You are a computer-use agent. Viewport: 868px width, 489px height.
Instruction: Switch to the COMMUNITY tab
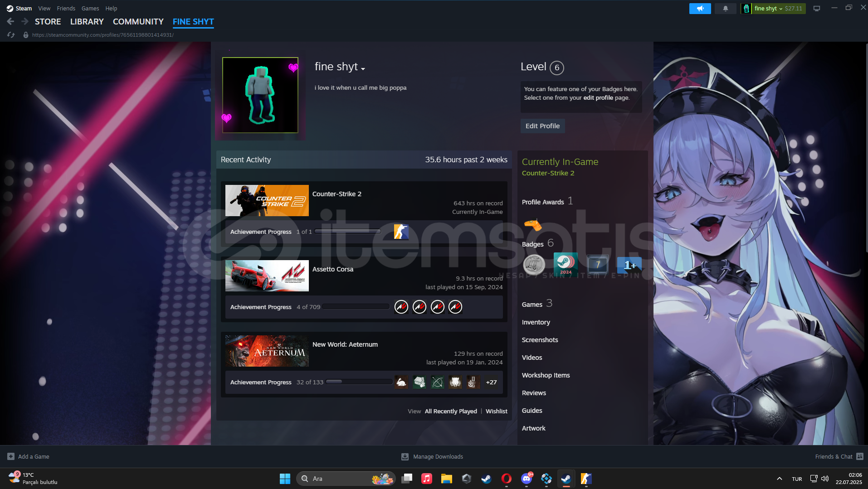pyautogui.click(x=138, y=21)
